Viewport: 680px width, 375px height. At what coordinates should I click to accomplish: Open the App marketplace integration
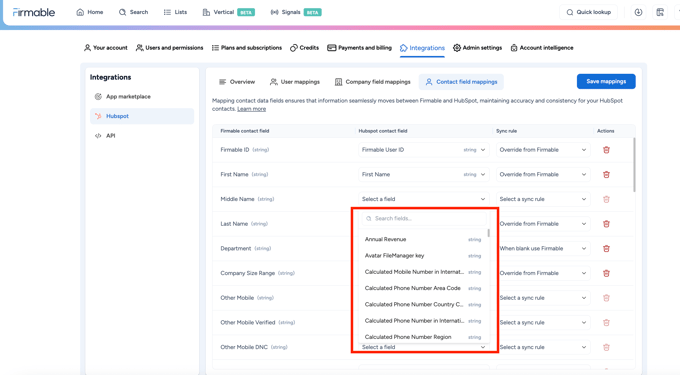tap(128, 97)
